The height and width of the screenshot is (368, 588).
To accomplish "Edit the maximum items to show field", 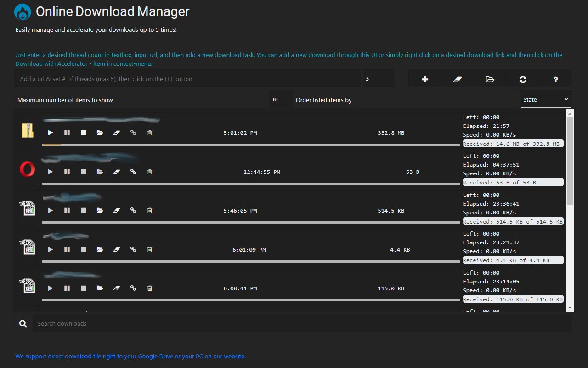I will [x=280, y=99].
